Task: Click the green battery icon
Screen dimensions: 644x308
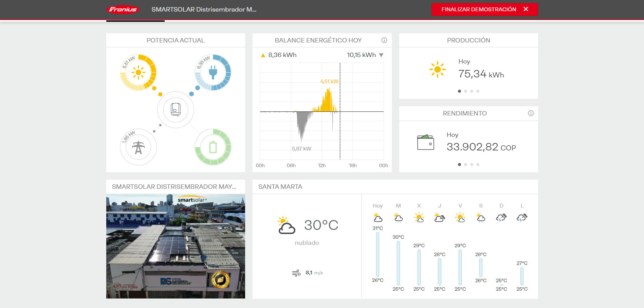Action: (213, 147)
